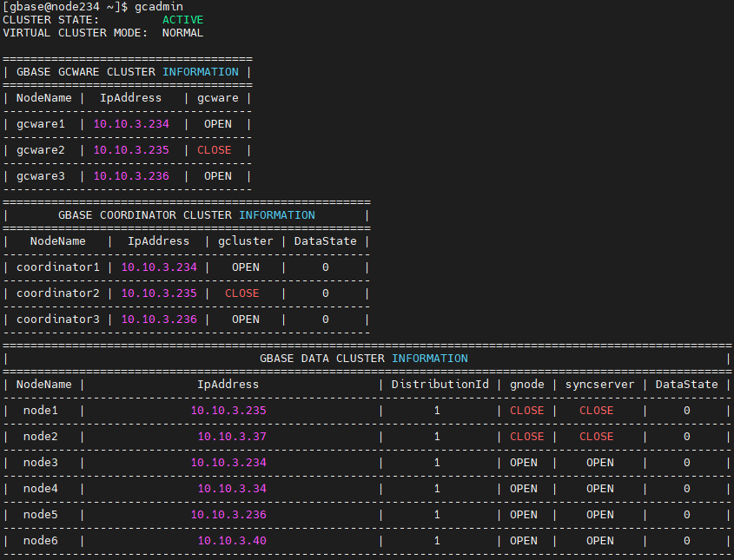Click gcware3 IP address 10.10.3.236
The height and width of the screenshot is (560, 734).
131,176
